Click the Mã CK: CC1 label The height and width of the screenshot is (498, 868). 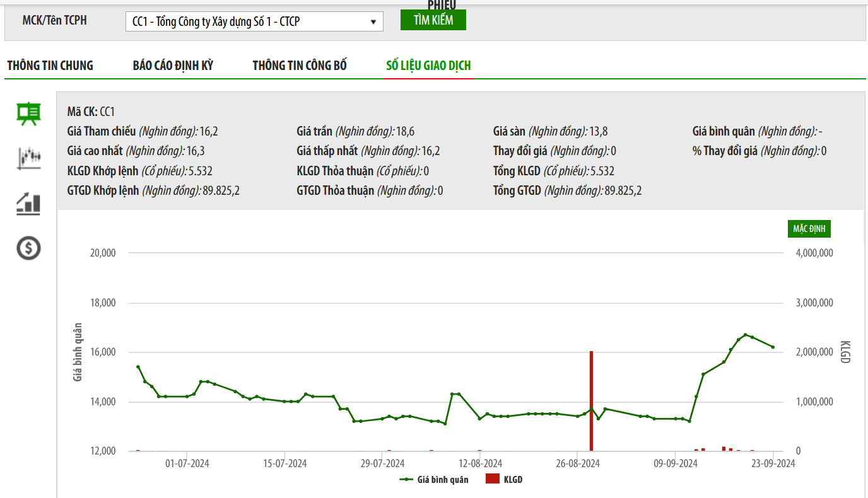(x=91, y=112)
